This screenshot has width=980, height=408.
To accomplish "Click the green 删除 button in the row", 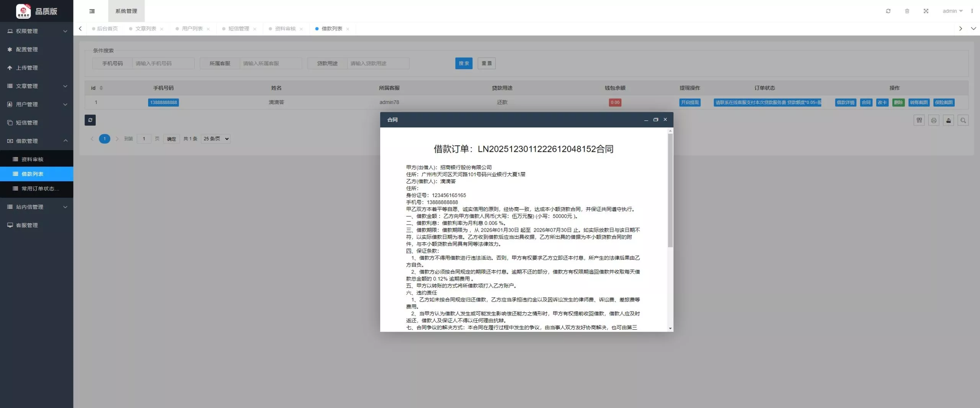I will coord(898,102).
